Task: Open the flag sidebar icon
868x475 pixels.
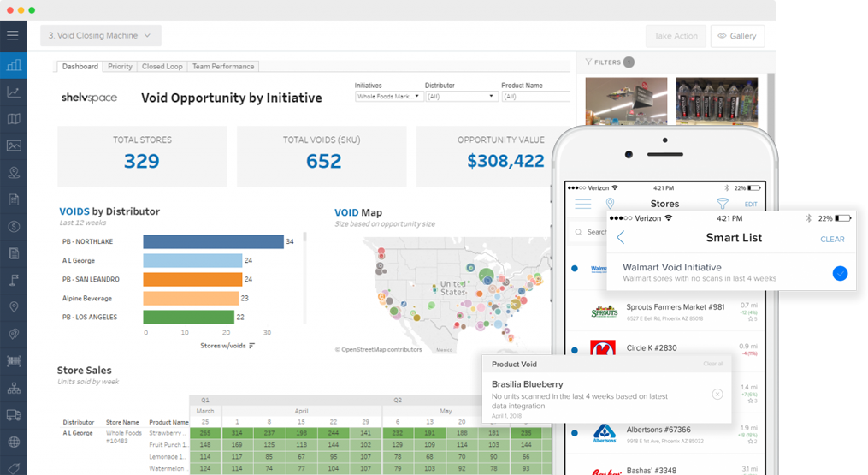Action: pyautogui.click(x=14, y=280)
